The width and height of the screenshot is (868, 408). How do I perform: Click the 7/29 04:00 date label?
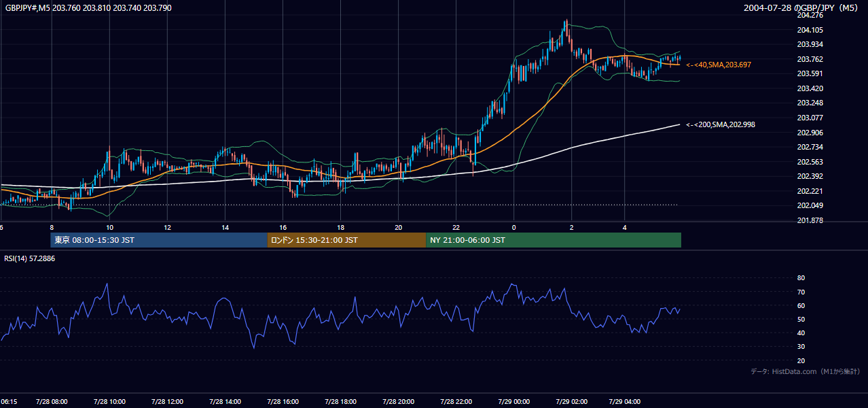point(625,401)
